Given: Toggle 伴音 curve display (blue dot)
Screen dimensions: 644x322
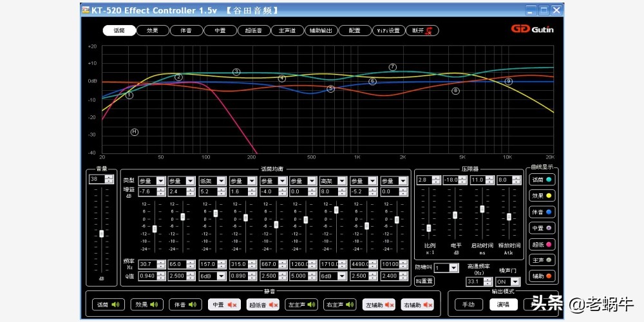Looking at the screenshot, I should (x=542, y=211).
